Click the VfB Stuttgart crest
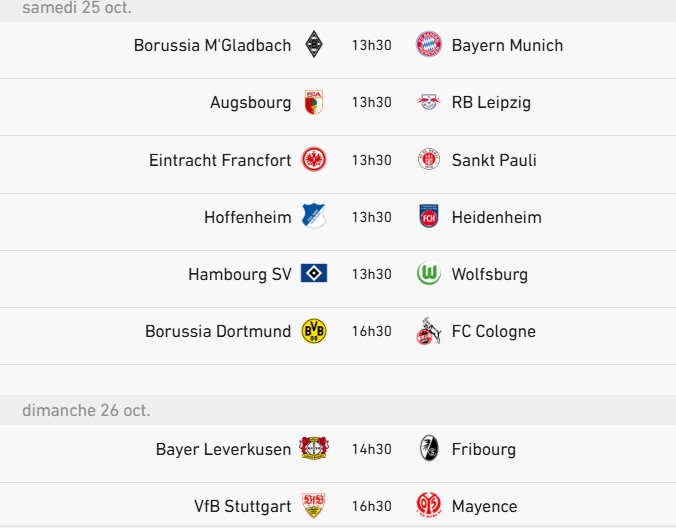This screenshot has height=528, width=676. pyautogui.click(x=314, y=506)
